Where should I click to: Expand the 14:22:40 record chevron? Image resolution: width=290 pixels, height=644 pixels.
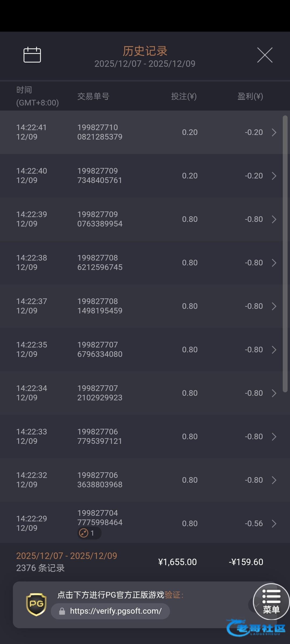coord(274,176)
